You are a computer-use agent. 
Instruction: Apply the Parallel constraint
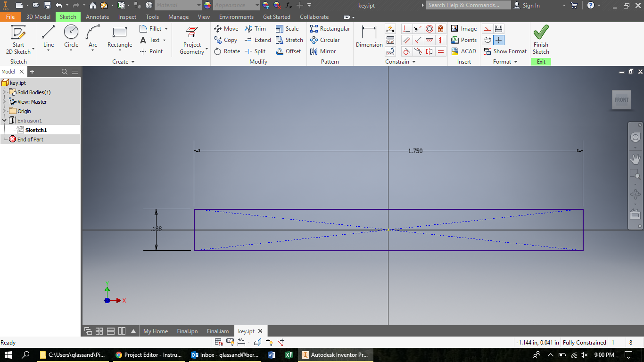click(406, 40)
